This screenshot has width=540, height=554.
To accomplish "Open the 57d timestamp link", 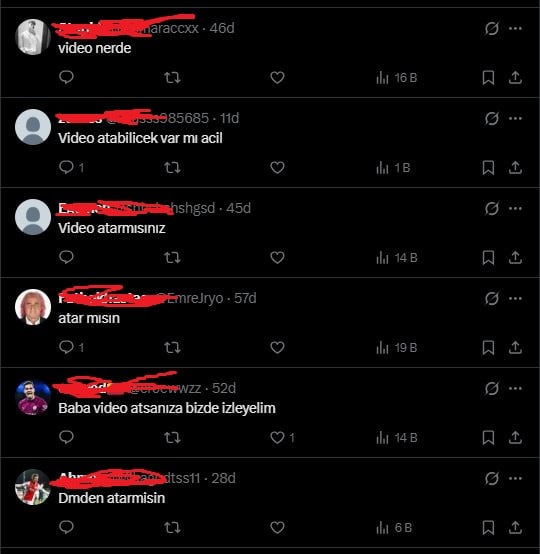I will click(x=245, y=299).
